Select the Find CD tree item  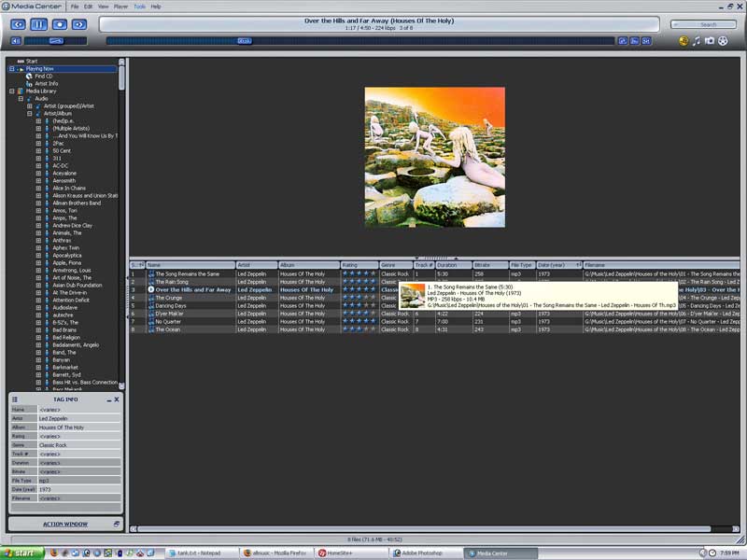[43, 77]
